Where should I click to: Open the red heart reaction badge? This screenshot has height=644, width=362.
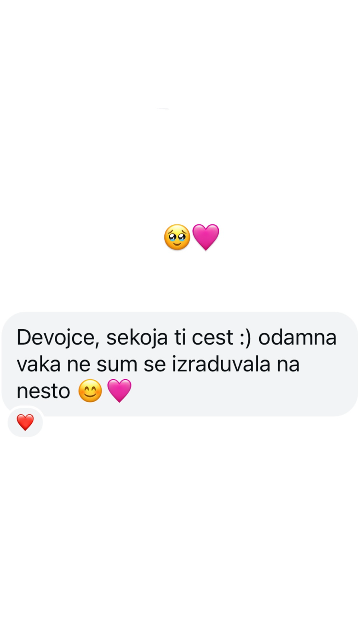25,422
